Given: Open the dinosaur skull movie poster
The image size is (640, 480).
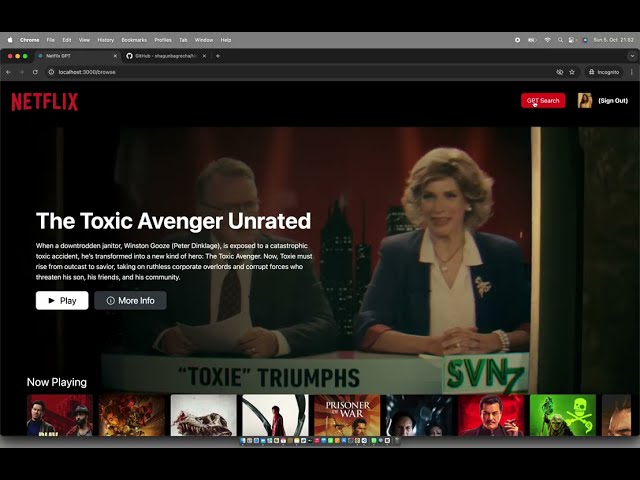Looking at the screenshot, I should click(203, 415).
